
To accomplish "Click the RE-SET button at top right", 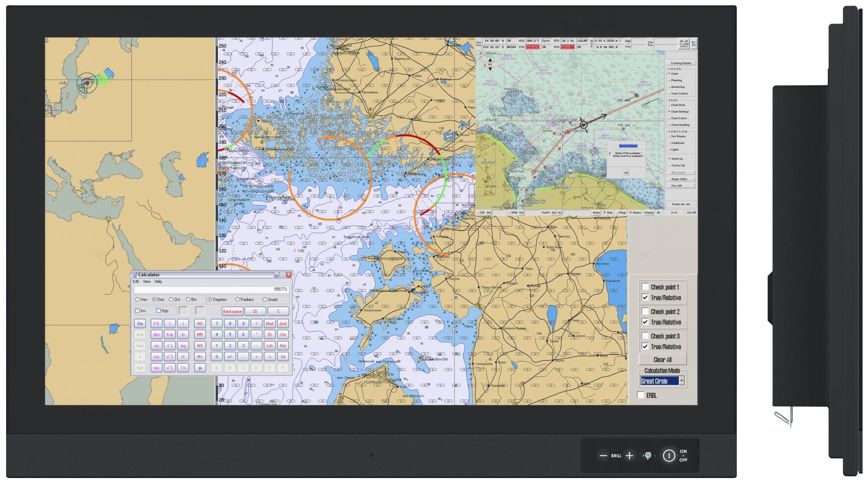I will point(693,44).
